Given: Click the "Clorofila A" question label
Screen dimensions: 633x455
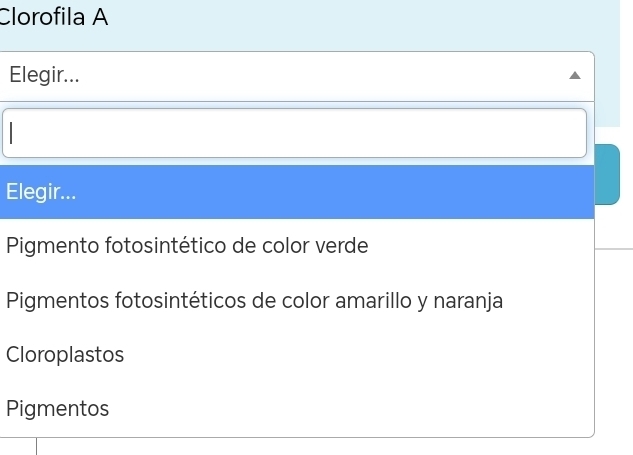Looking at the screenshot, I should [55, 17].
